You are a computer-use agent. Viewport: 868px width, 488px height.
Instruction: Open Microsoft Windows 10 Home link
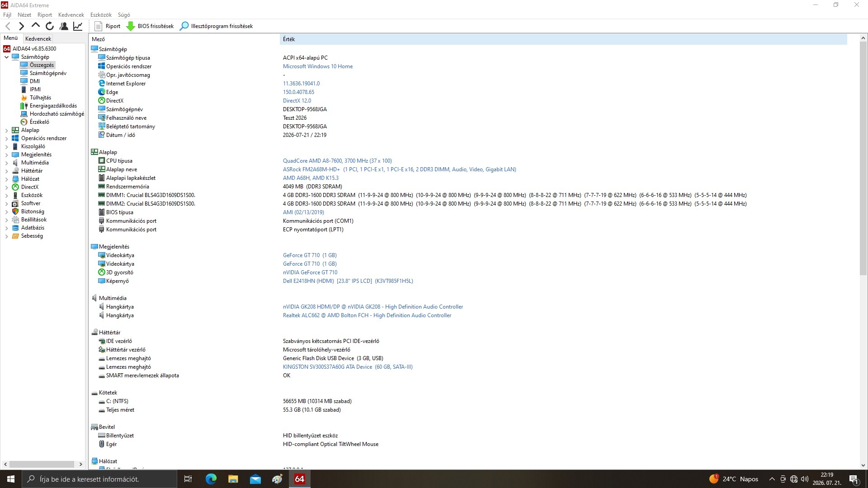318,66
